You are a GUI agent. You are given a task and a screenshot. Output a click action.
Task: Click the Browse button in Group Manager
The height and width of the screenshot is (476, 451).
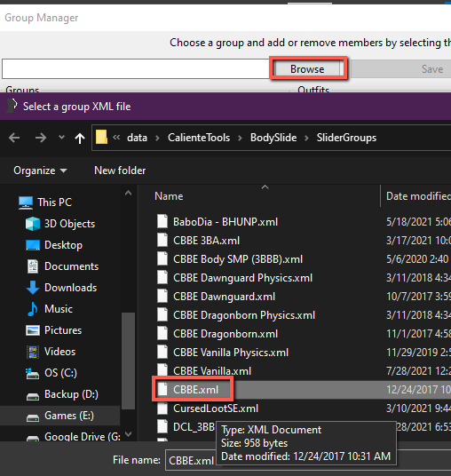[x=308, y=69]
